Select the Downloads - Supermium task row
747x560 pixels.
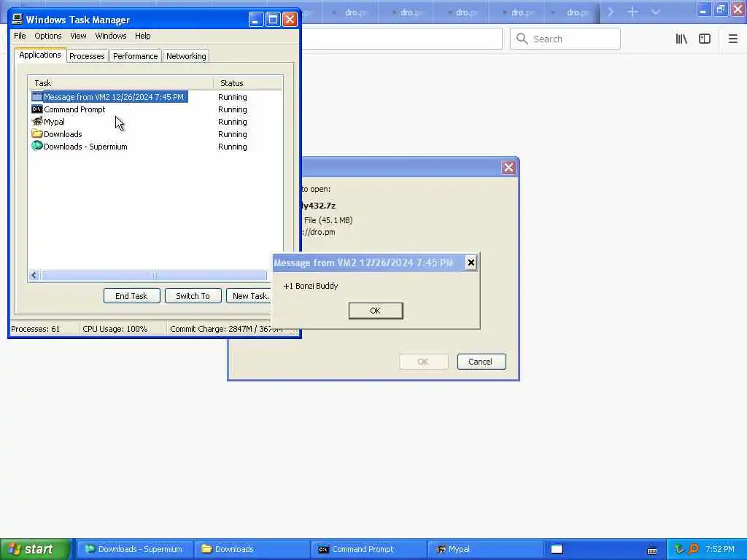[x=155, y=147]
